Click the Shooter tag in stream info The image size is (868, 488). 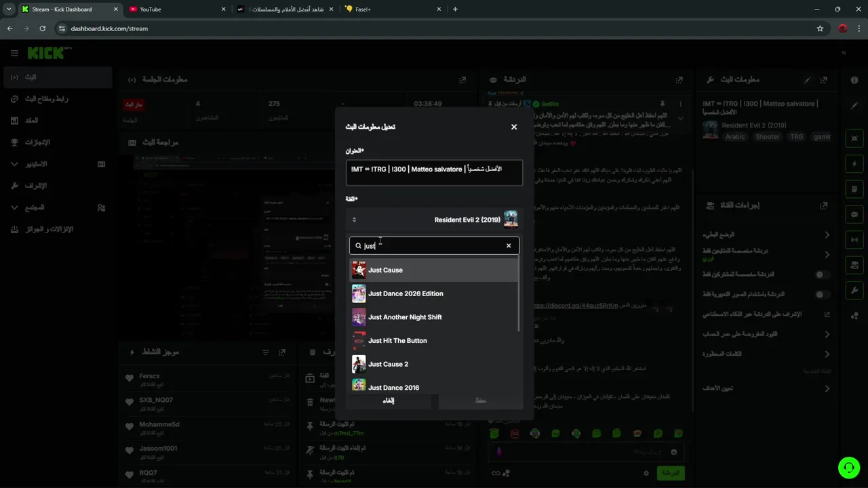click(x=768, y=136)
